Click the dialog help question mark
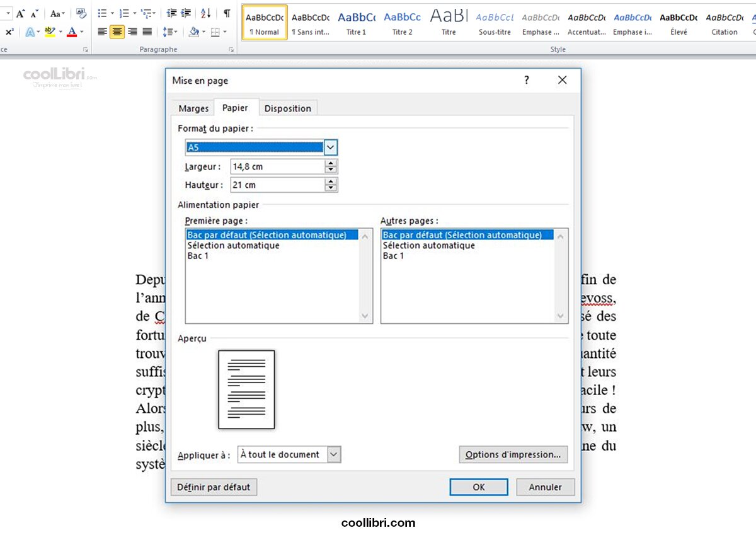 tap(527, 80)
